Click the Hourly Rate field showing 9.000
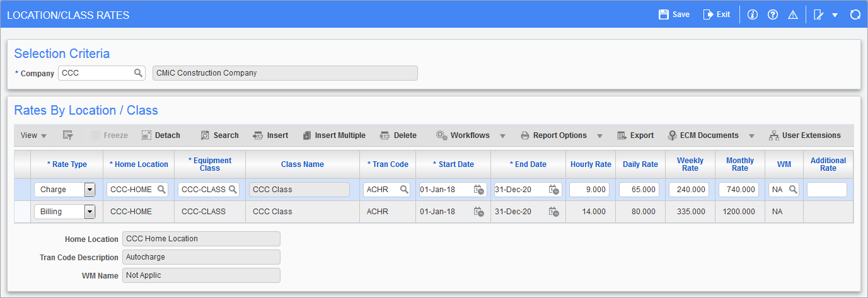 [589, 190]
